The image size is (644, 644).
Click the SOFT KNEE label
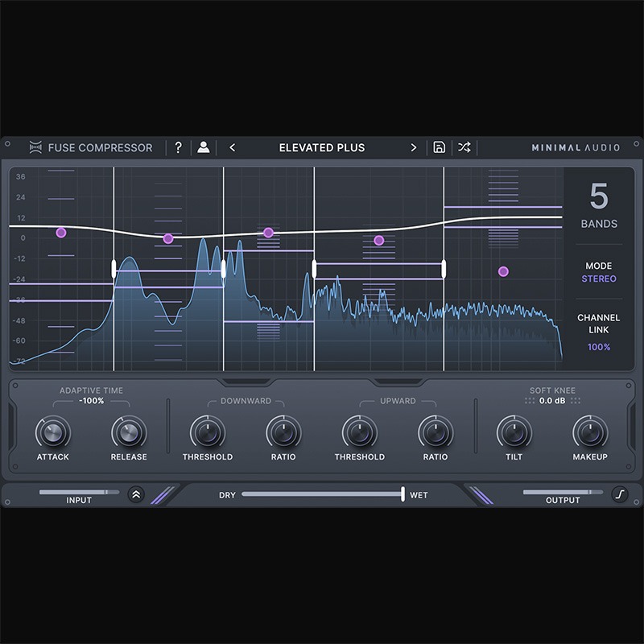click(x=552, y=390)
